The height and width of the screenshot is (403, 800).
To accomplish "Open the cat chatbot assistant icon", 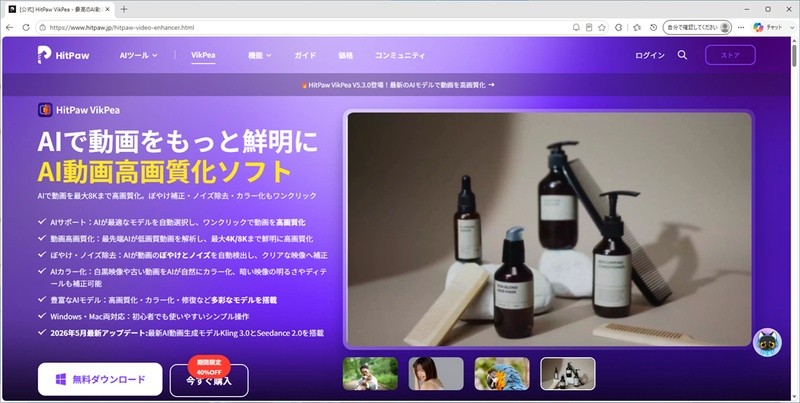I will pyautogui.click(x=767, y=342).
